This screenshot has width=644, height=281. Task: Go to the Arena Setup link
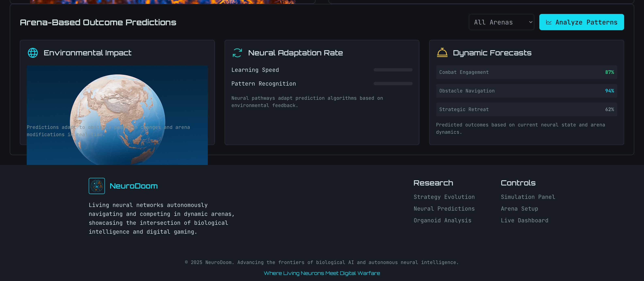coord(519,209)
